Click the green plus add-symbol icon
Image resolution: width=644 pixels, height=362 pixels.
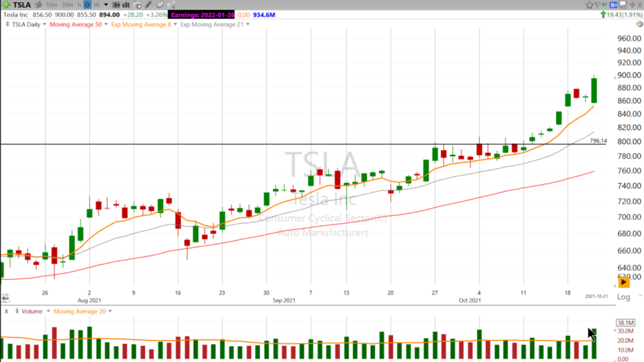coord(6,5)
